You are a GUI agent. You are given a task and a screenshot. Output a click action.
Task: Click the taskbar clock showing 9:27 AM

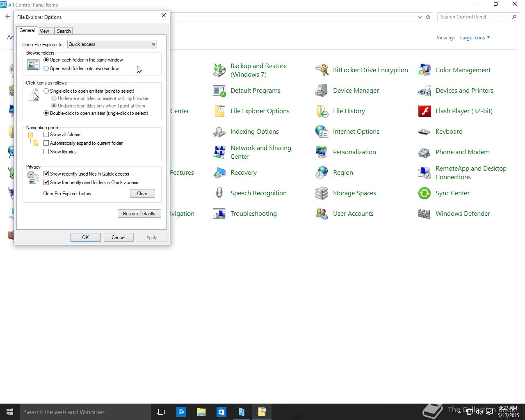point(509,412)
